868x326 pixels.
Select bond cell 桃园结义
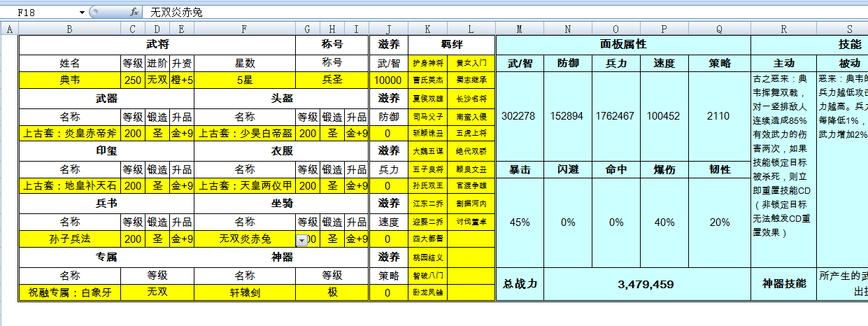tap(428, 257)
